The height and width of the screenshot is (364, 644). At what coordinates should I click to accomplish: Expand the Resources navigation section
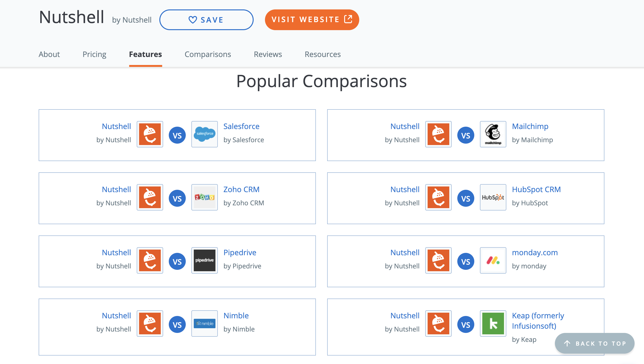322,54
